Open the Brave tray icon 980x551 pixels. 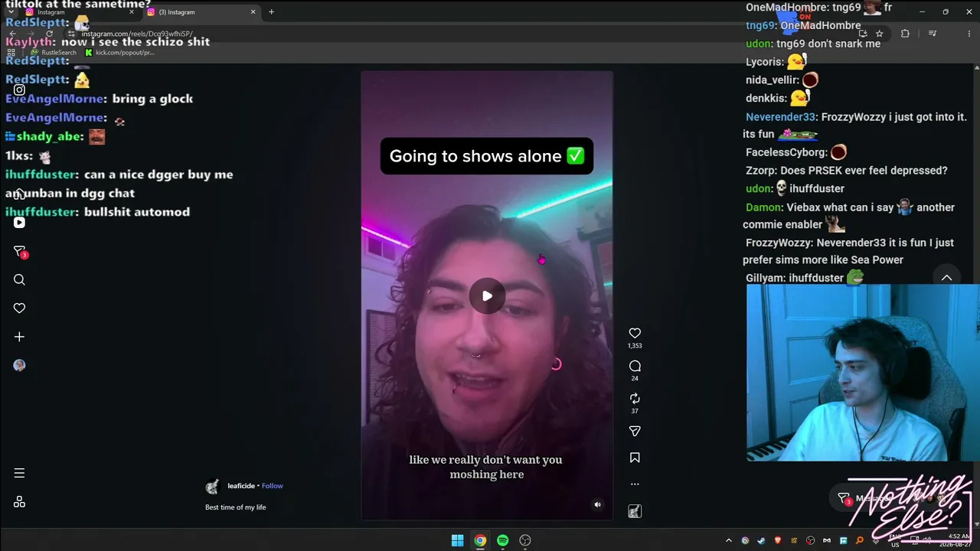[778, 540]
